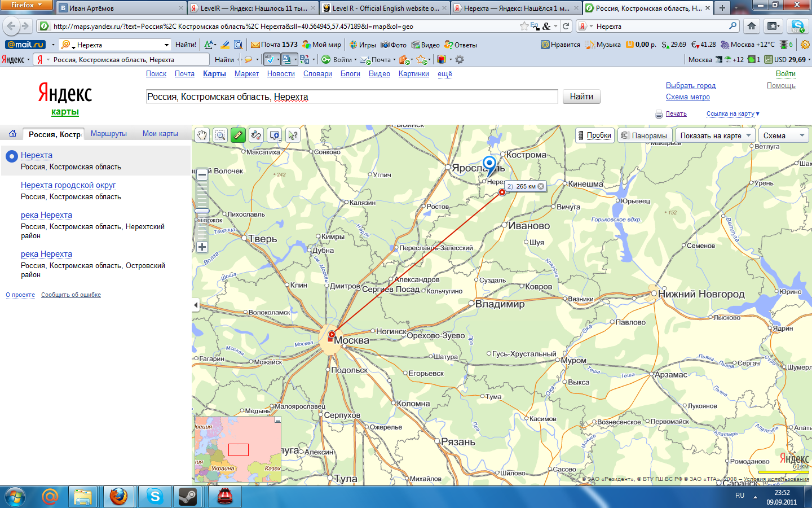Toggle the spell-check button on Yandex bar
Viewport: 812px width, 508px height.
(271, 59)
